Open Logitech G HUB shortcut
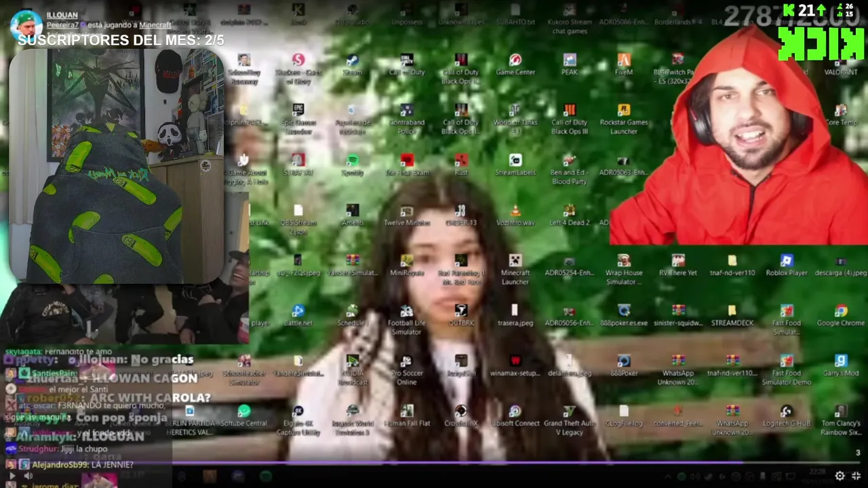This screenshot has height=488, width=868. [787, 415]
